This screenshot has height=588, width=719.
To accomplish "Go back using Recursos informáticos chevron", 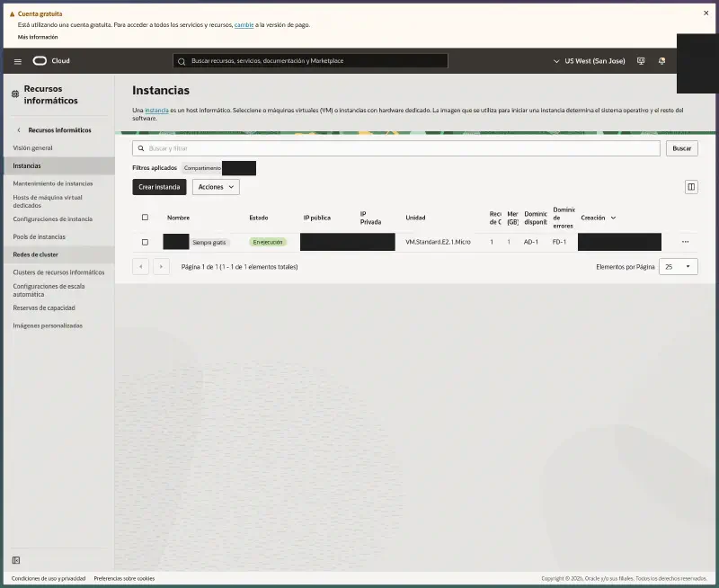I will point(19,130).
